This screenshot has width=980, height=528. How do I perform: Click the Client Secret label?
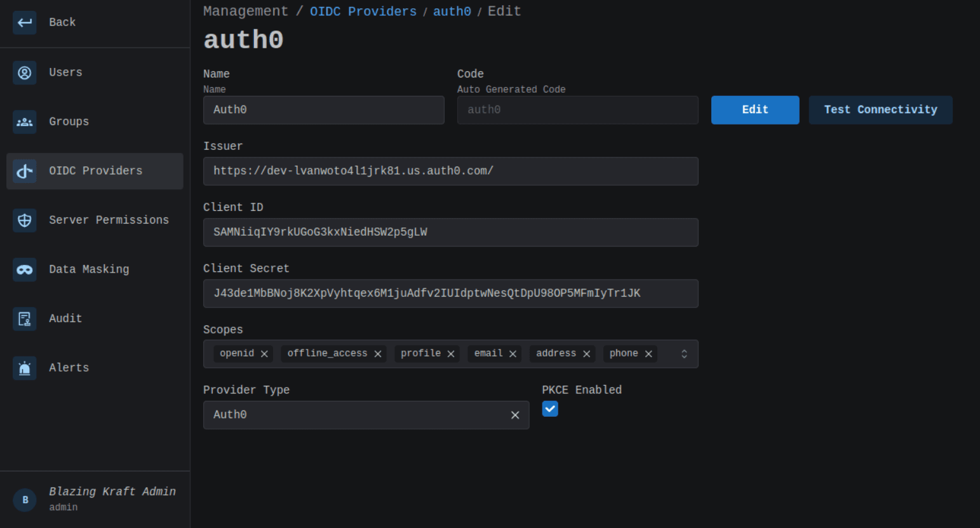tap(246, 269)
